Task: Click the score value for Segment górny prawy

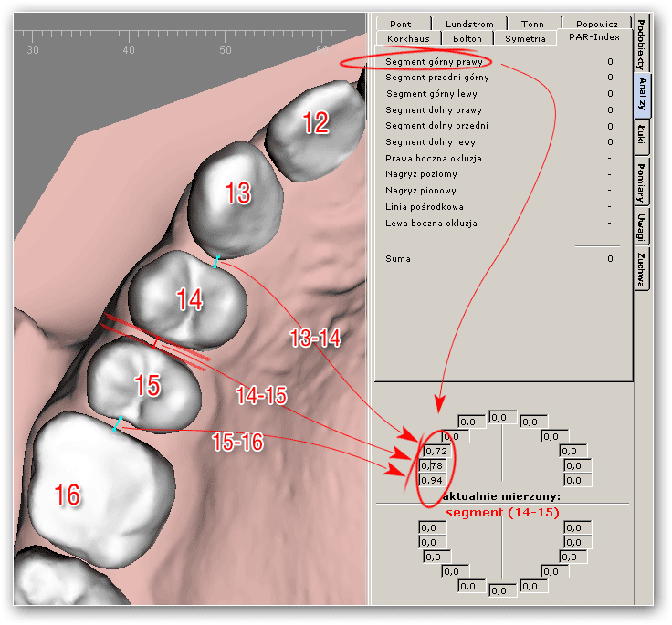Action: tap(610, 62)
